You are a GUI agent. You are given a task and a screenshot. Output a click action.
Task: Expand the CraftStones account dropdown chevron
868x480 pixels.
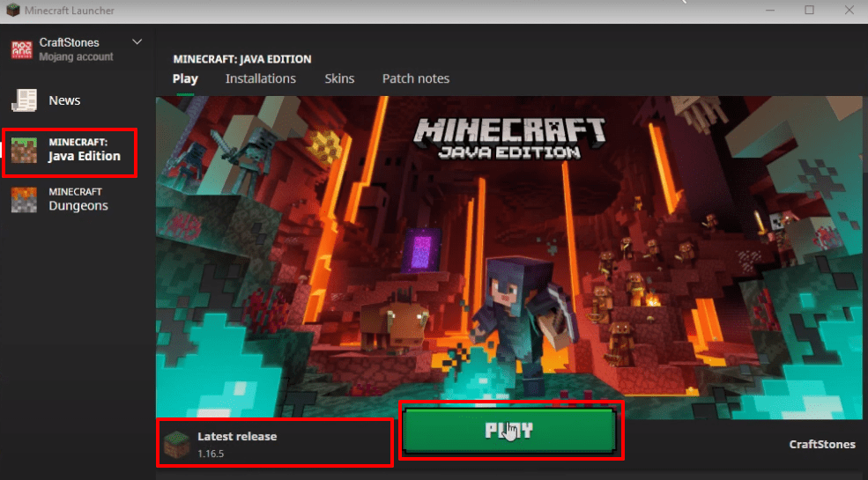137,42
